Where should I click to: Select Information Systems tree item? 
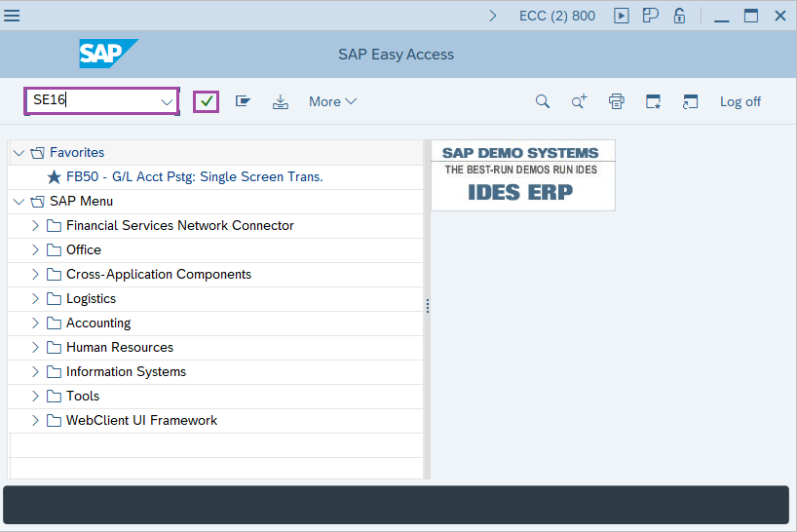click(126, 372)
